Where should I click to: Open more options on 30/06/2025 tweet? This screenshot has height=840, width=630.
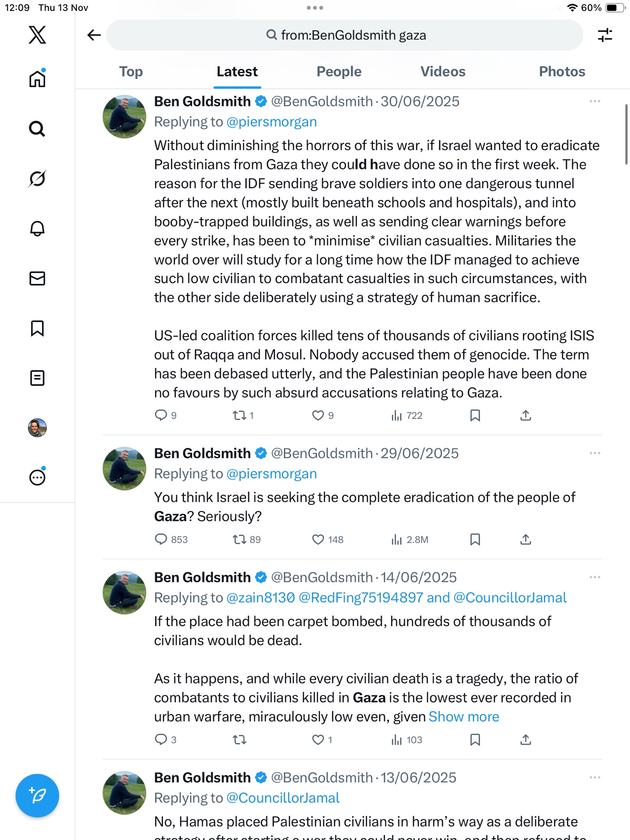point(594,101)
